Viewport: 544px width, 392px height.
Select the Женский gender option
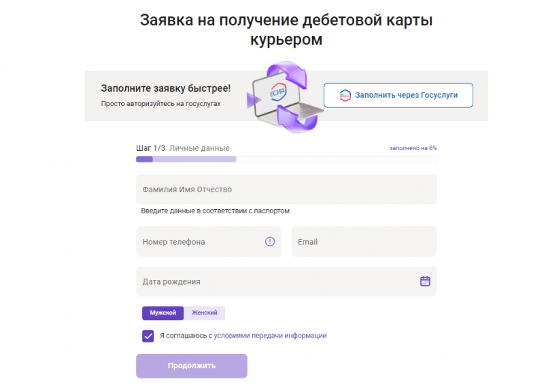point(204,313)
